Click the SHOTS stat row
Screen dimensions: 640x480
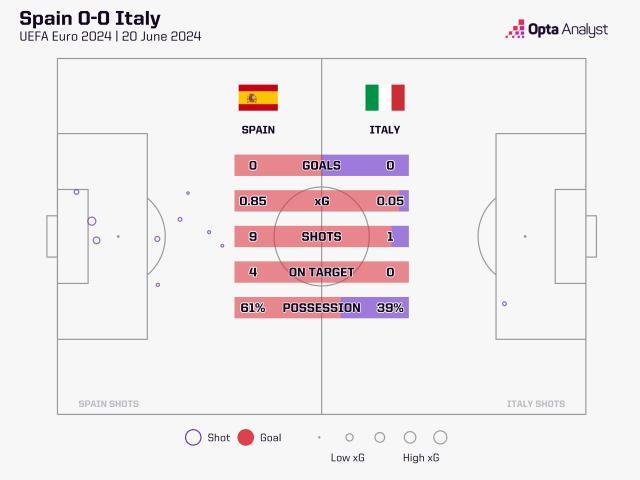pos(321,237)
